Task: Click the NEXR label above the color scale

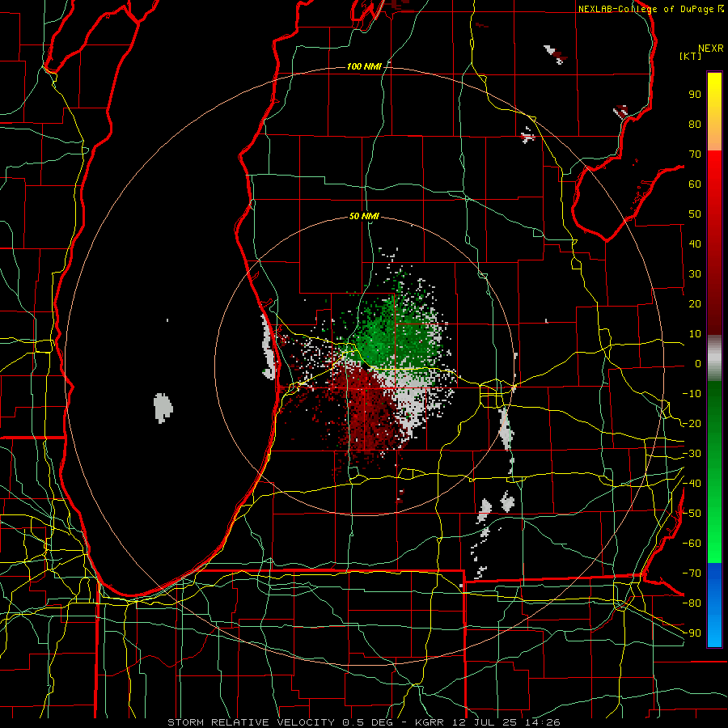Action: 710,49
